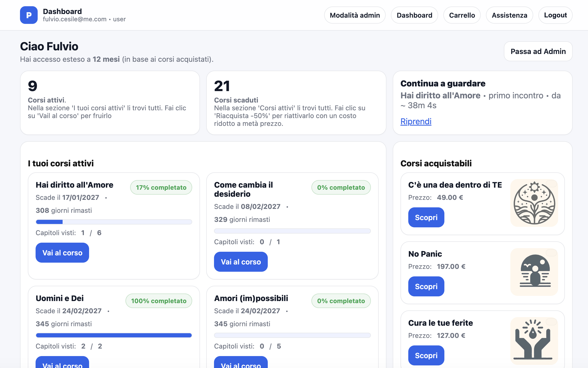Click Scopri under No Panic

point(426,286)
